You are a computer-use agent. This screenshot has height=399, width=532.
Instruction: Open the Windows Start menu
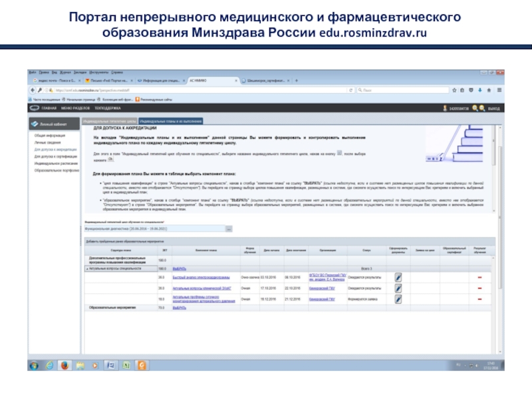[x=33, y=365]
